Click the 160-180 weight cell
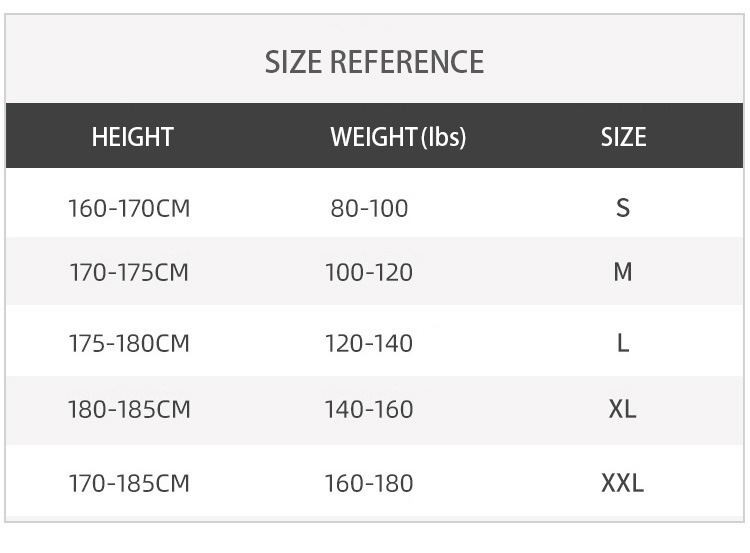 click(x=369, y=483)
